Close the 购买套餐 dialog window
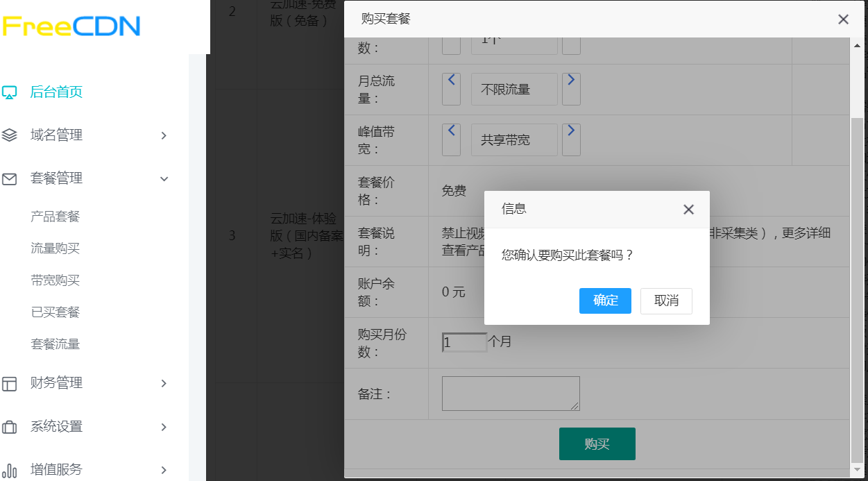Viewport: 868px width, 481px height. [x=843, y=19]
